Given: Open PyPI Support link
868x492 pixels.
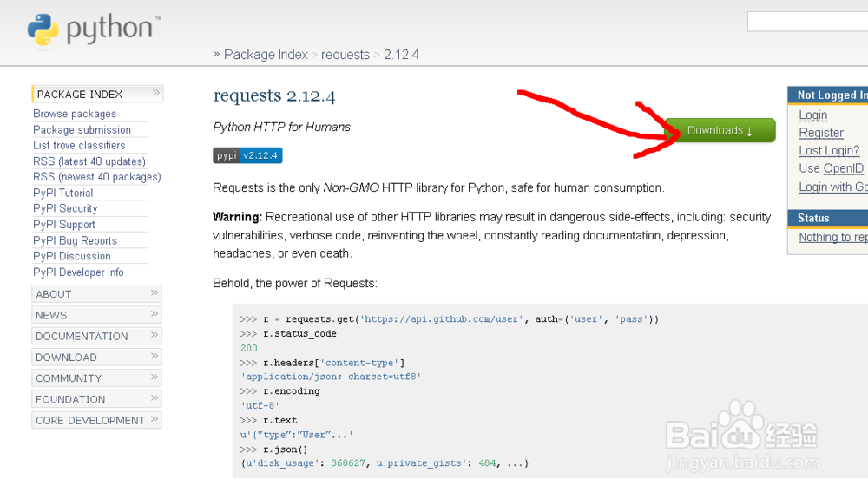Looking at the screenshot, I should (64, 224).
